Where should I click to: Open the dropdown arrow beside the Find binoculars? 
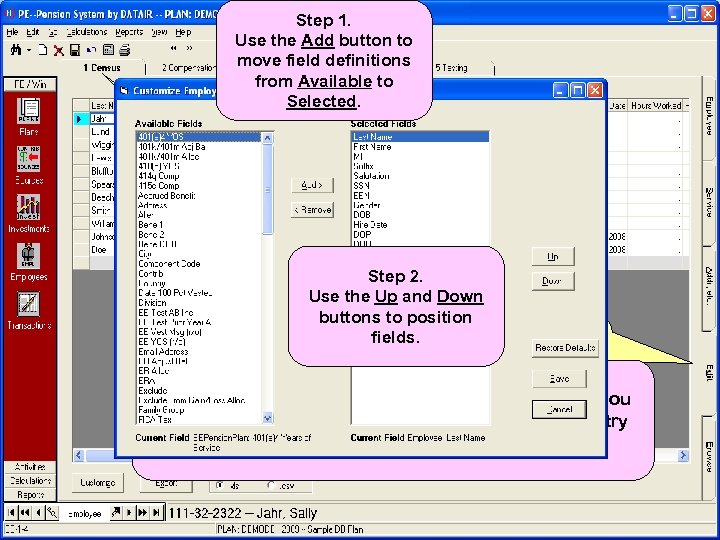click(x=28, y=50)
